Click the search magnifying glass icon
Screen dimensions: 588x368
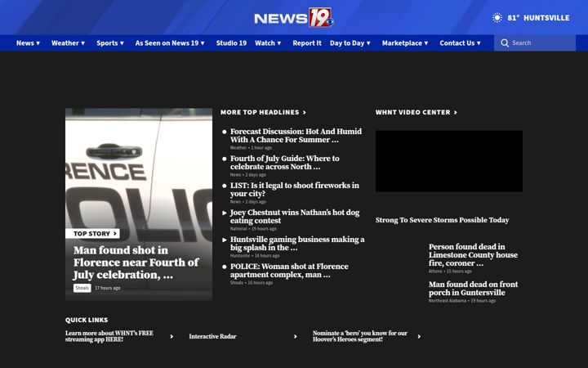coord(505,43)
